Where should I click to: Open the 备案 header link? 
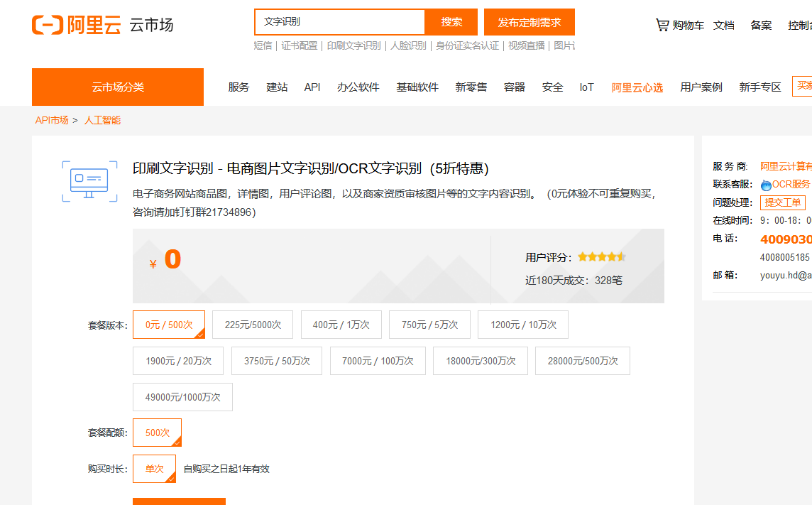[761, 25]
